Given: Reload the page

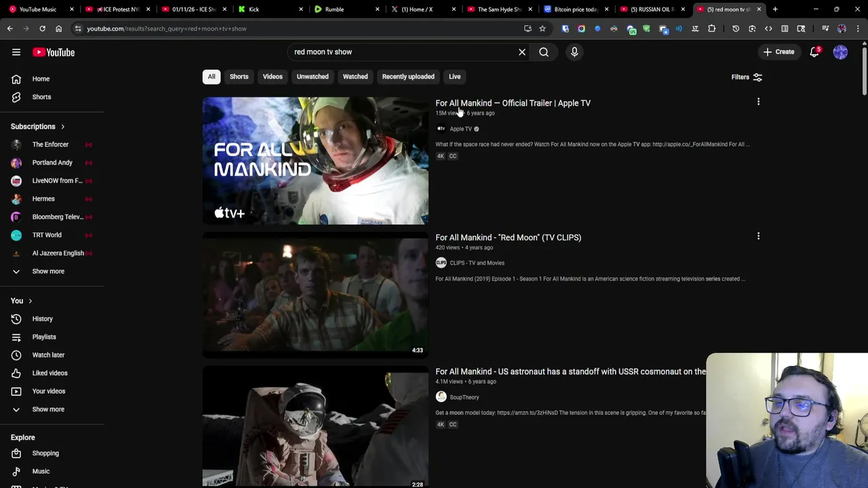Looking at the screenshot, I should [x=42, y=28].
